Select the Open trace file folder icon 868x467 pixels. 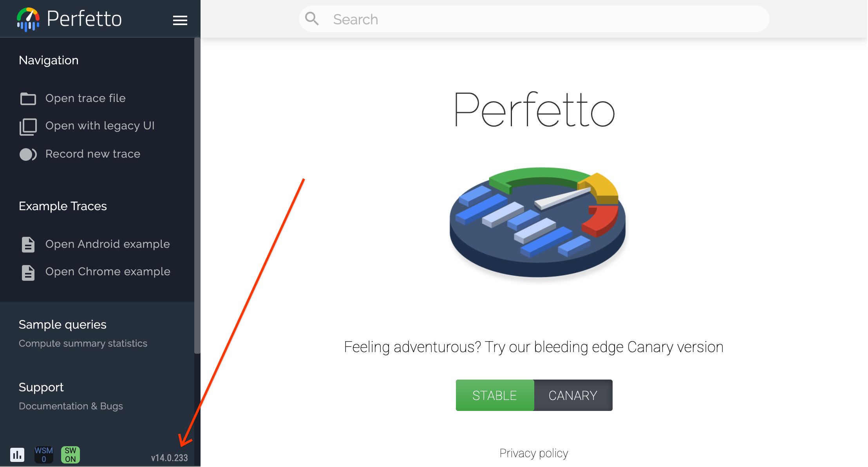(x=27, y=98)
